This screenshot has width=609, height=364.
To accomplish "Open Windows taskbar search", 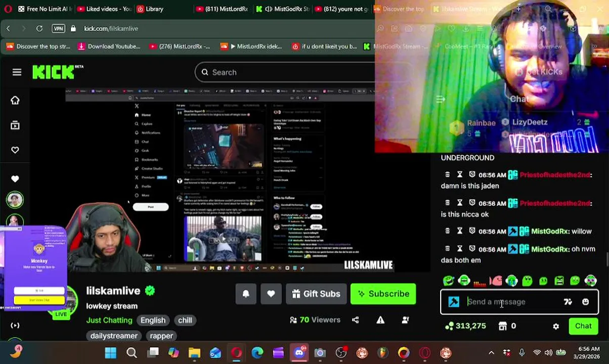I will (132, 352).
